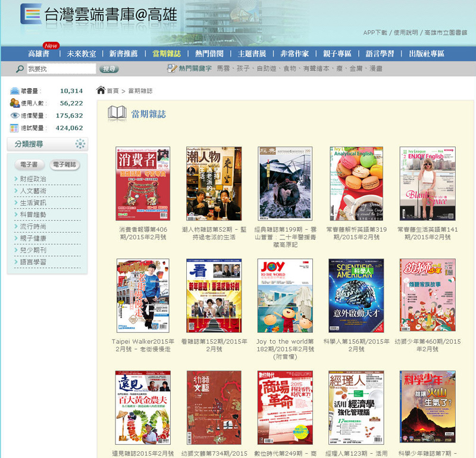The width and height of the screenshot is (476, 458).
Task: Open the 消費者報導 magazine cover
Action: (143, 183)
